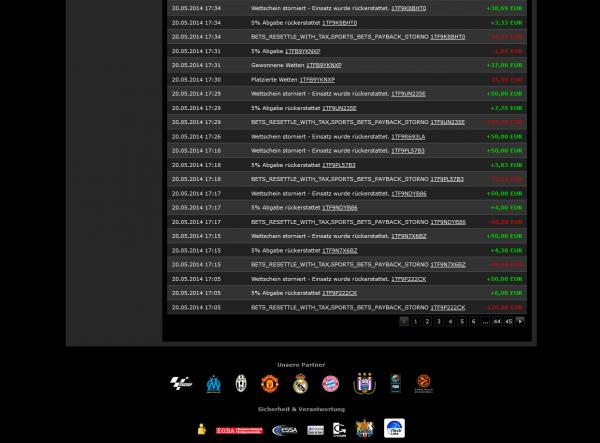The height and width of the screenshot is (443, 600).
Task: Click the Juventus partner crest
Action: [x=240, y=384]
